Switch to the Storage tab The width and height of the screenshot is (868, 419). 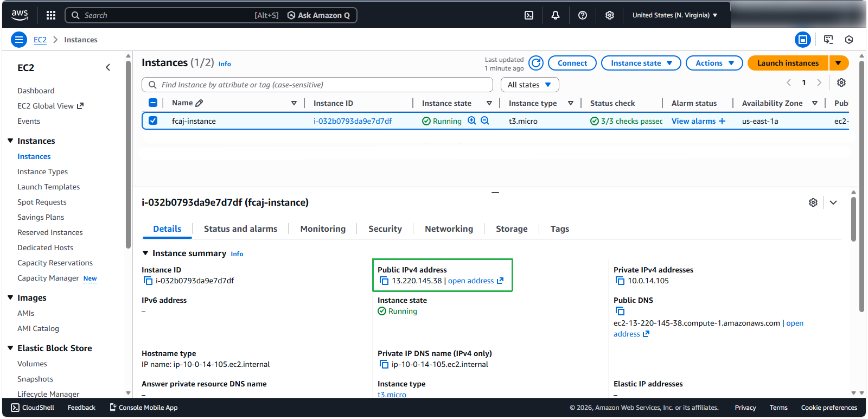512,229
